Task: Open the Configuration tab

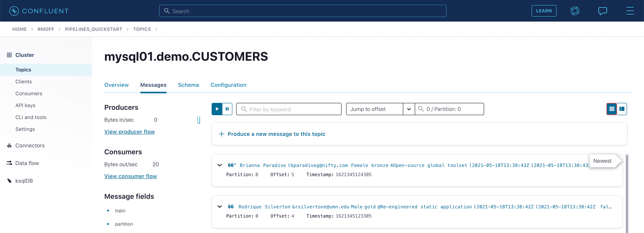Action: (228, 85)
